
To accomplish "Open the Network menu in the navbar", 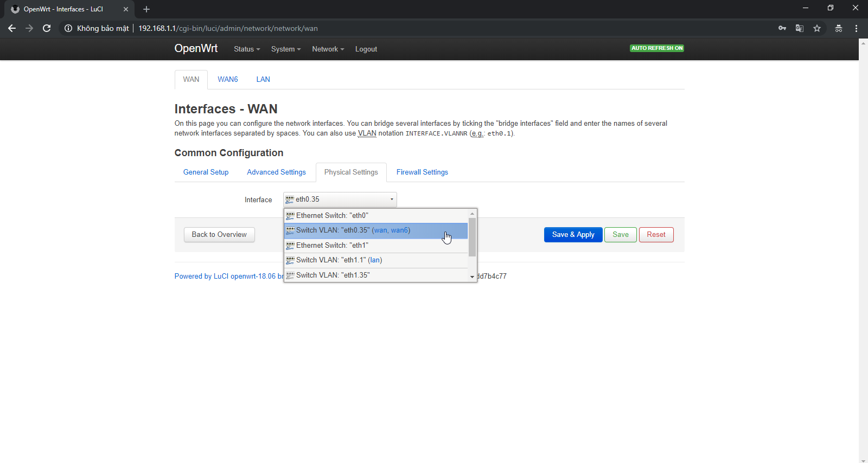I will 328,49.
